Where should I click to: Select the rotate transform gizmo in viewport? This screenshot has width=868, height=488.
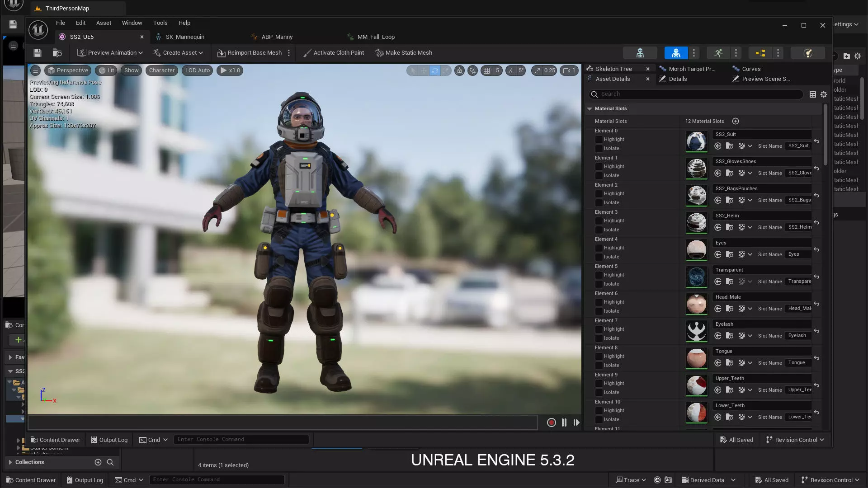[434, 70]
